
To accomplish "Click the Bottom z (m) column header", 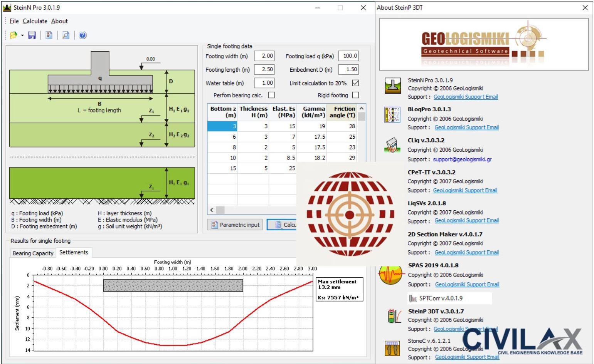I will (222, 112).
